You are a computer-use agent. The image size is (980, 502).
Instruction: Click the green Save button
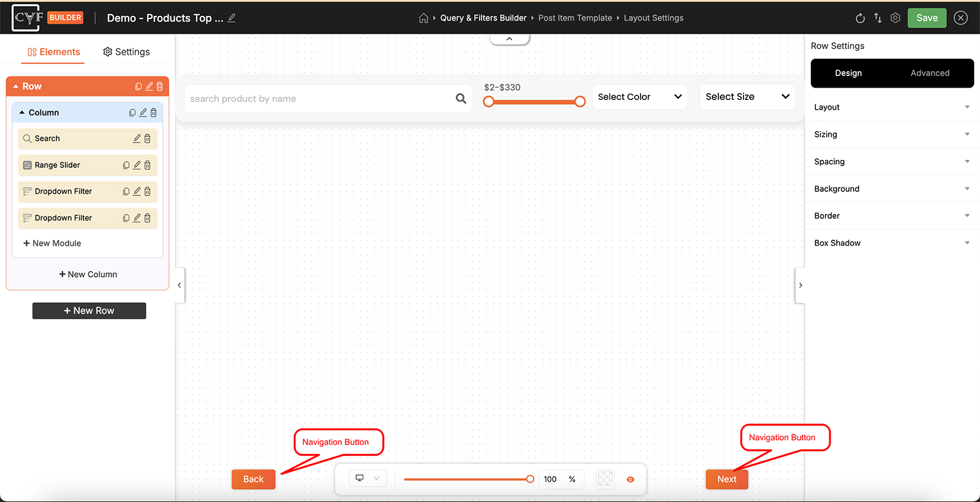(x=927, y=18)
